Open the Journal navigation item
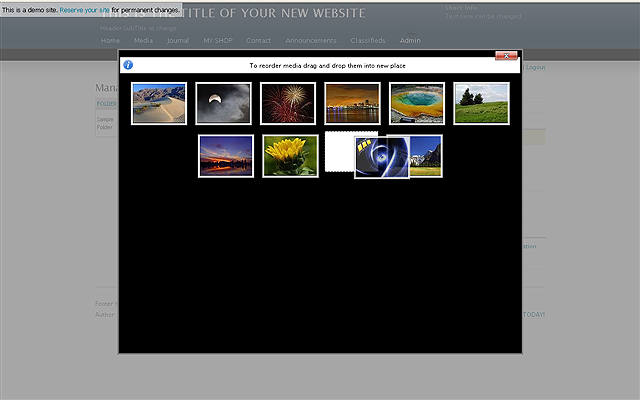 [x=178, y=41]
